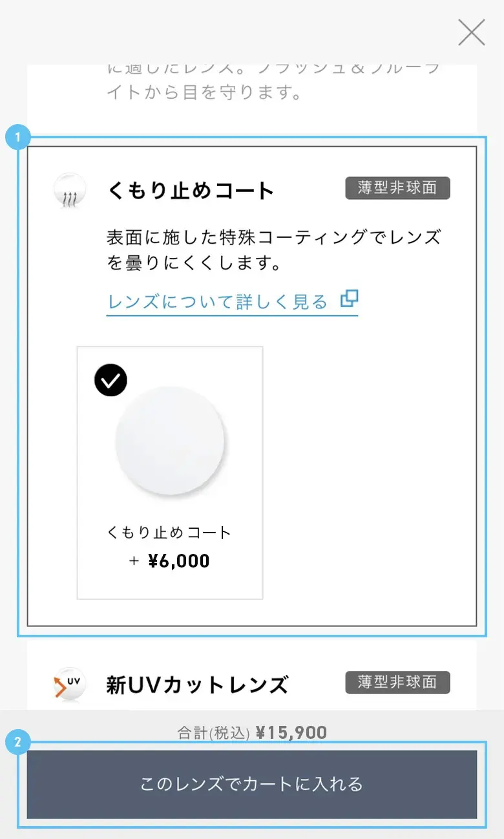Screen dimensions: 504x839
Task: Click the 薄型非球面 badge beside くもり止めコート
Action: [397, 188]
